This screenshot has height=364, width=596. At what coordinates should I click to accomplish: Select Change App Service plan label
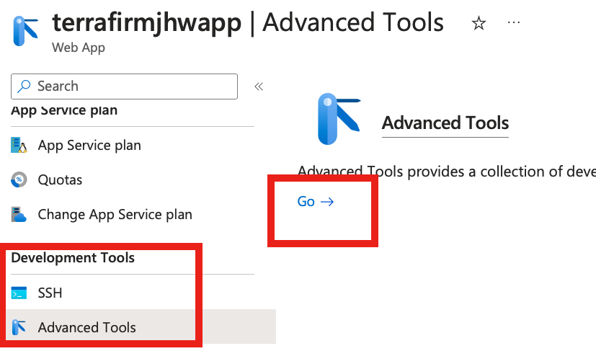coord(115,214)
